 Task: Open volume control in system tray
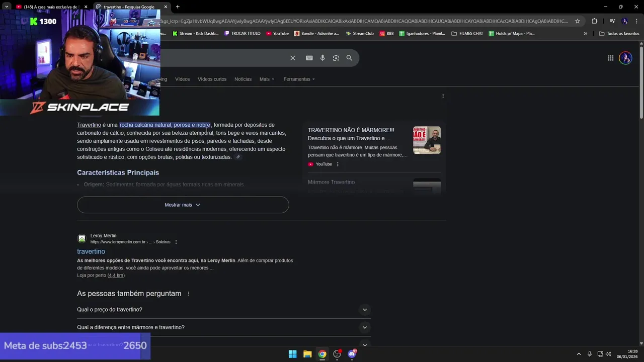[608, 354]
